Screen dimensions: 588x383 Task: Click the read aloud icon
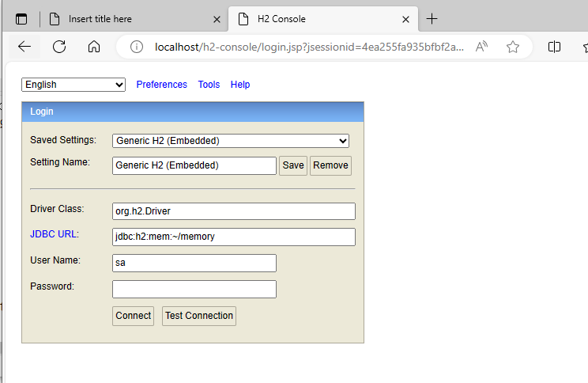[481, 47]
